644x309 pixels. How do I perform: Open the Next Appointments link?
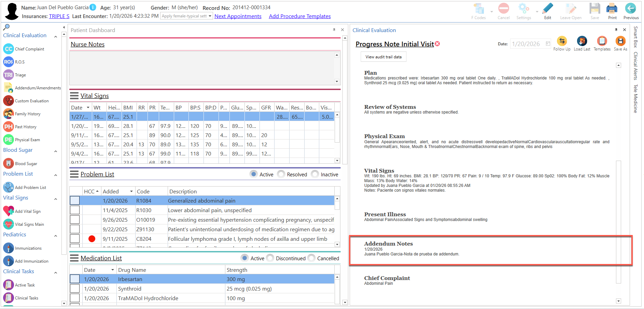point(238,16)
